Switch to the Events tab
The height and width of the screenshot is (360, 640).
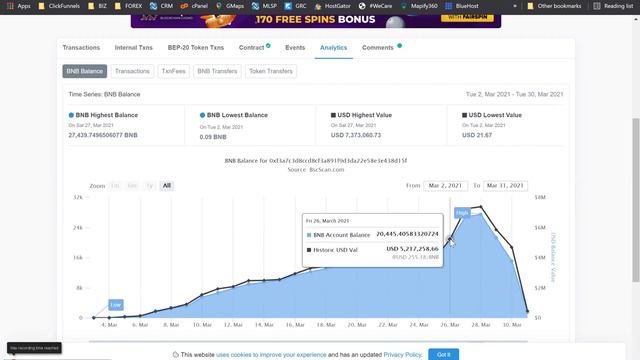click(295, 48)
